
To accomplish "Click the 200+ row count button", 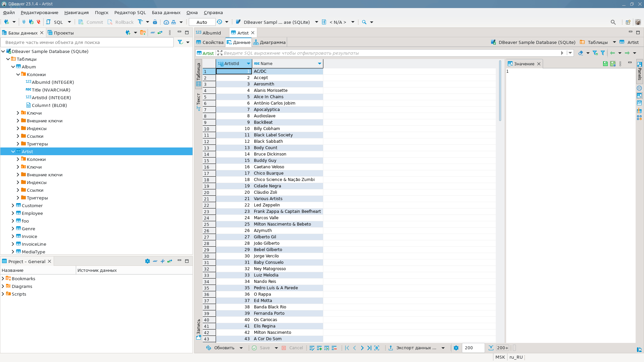I will 502,348.
